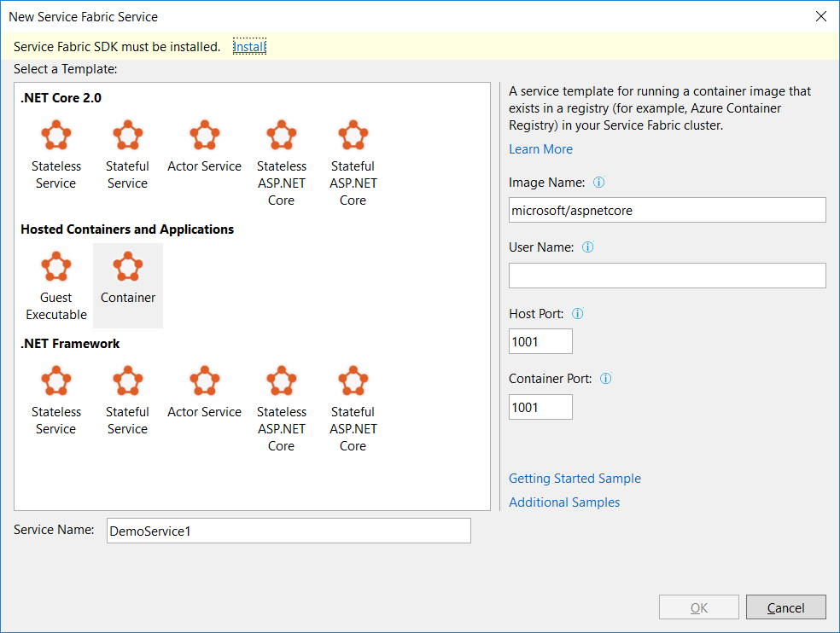The height and width of the screenshot is (633, 840).
Task: Select .NET Core 2.0 Stateful ASP.NET Core
Action: [x=353, y=162]
